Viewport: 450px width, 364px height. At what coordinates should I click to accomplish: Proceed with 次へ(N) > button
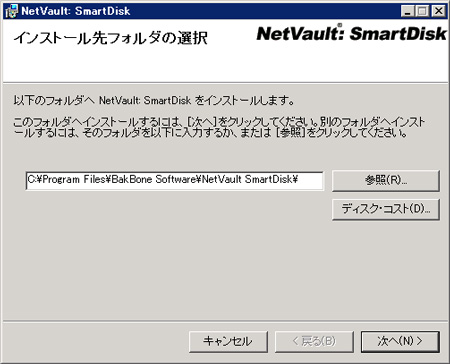pyautogui.click(x=400, y=341)
